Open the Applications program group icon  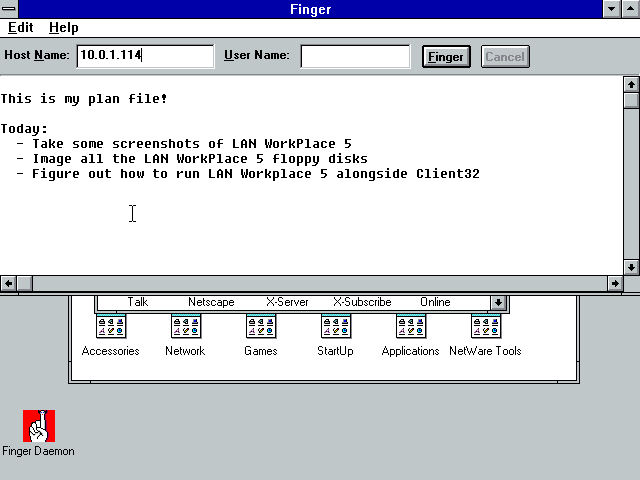[x=411, y=327]
